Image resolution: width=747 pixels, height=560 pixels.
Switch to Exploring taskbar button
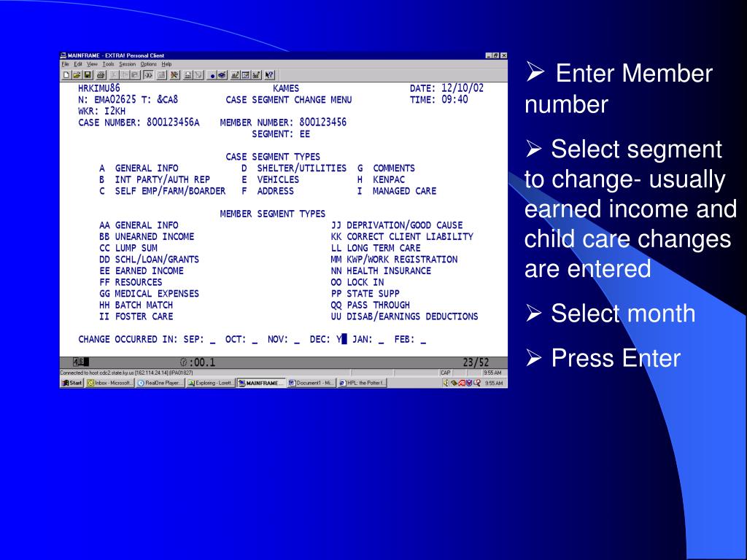coord(211,383)
